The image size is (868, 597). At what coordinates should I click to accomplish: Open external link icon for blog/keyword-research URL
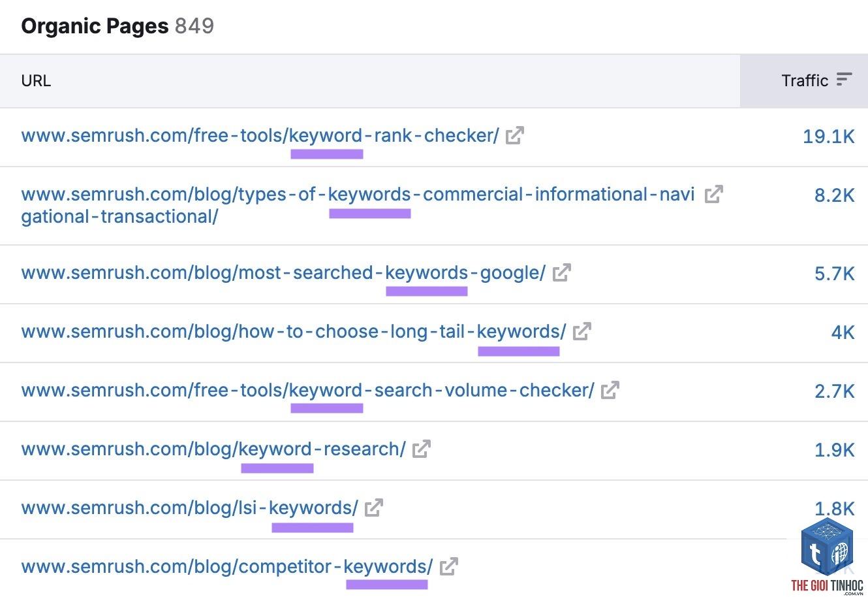(422, 449)
